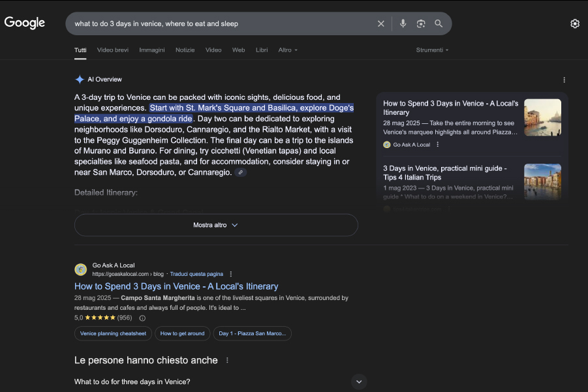588x392 pixels.
Task: Open AI Overview three-dot menu
Action: [564, 80]
